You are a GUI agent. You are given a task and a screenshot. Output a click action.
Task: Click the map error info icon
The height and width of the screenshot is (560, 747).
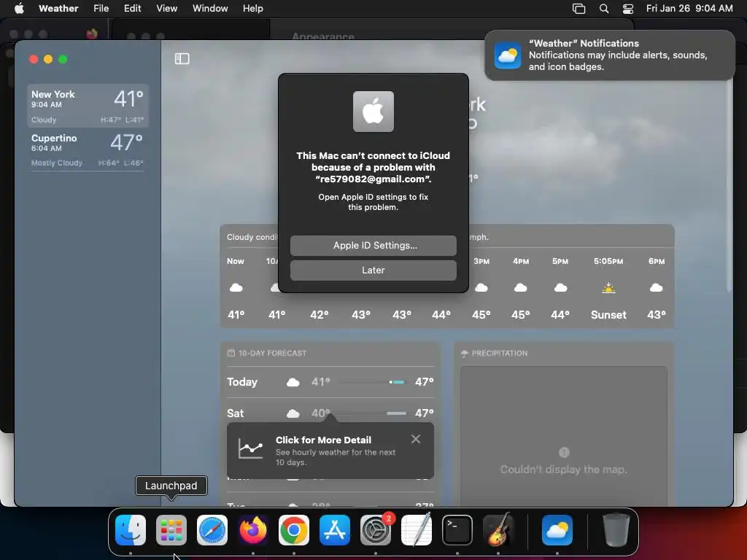pyautogui.click(x=564, y=452)
